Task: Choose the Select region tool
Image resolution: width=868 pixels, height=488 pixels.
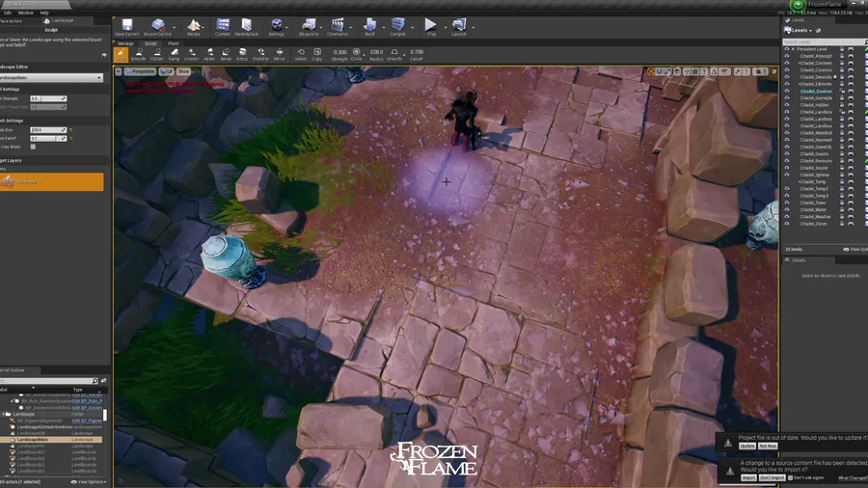Action: [301, 54]
